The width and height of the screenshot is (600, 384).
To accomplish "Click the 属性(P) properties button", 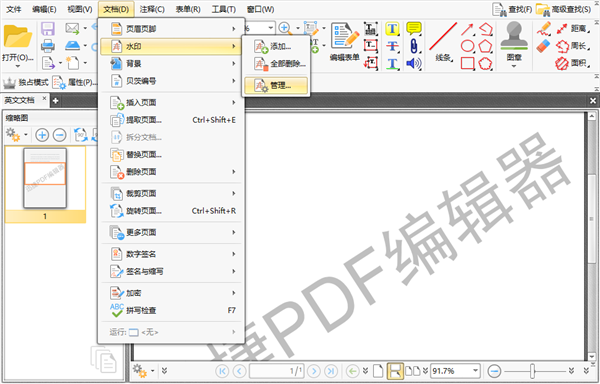I will pos(75,82).
